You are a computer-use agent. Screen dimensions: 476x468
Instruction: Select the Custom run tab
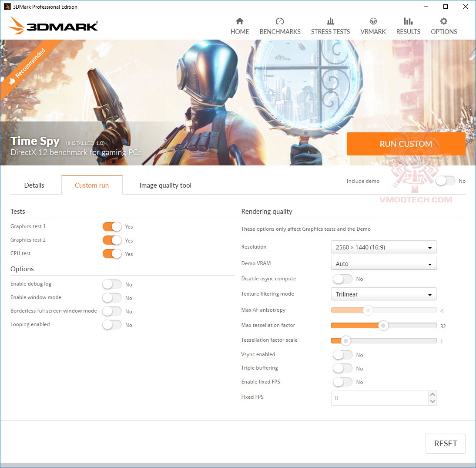tap(92, 185)
